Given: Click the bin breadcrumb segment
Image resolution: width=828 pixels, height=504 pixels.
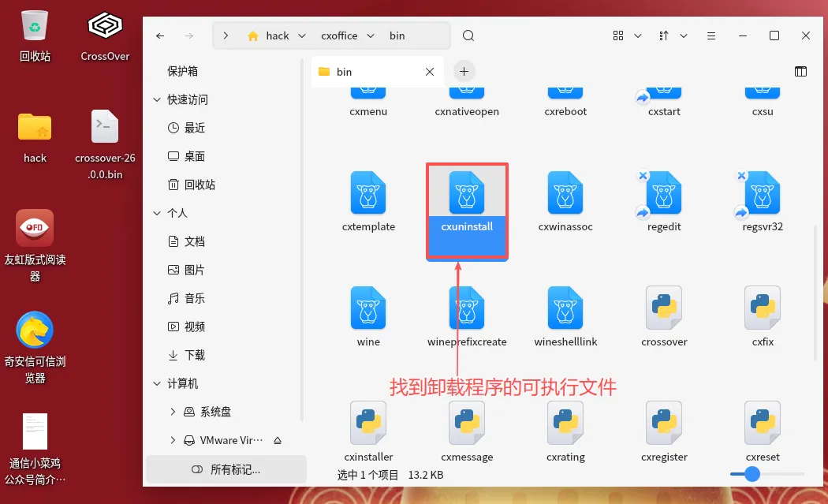Looking at the screenshot, I should click(x=397, y=35).
